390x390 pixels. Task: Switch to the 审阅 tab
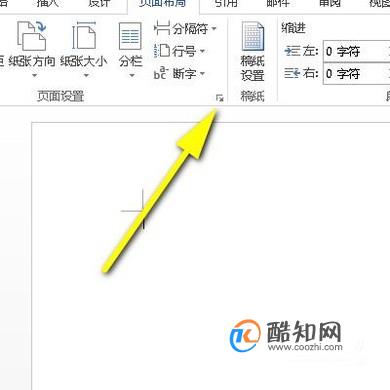pyautogui.click(x=329, y=3)
